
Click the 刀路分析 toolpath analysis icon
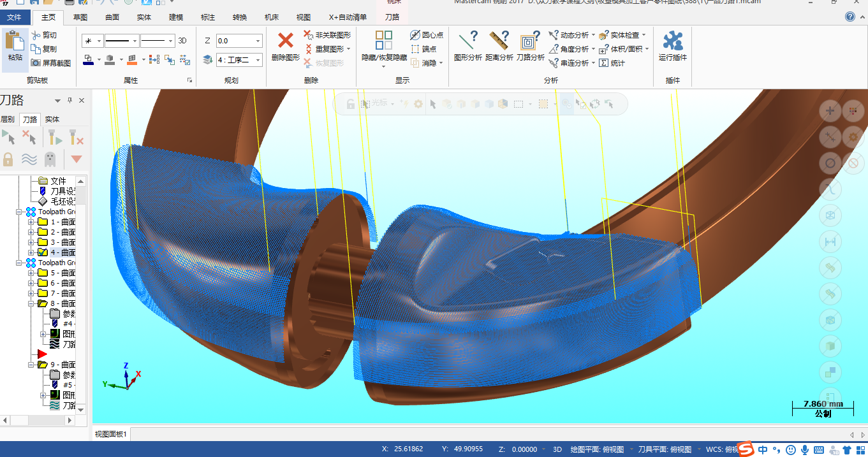click(x=529, y=41)
